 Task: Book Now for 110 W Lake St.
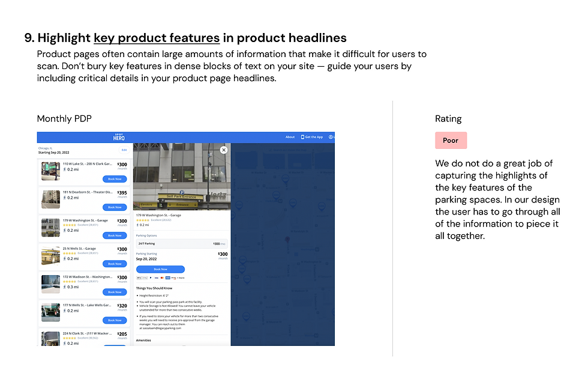tap(115, 179)
